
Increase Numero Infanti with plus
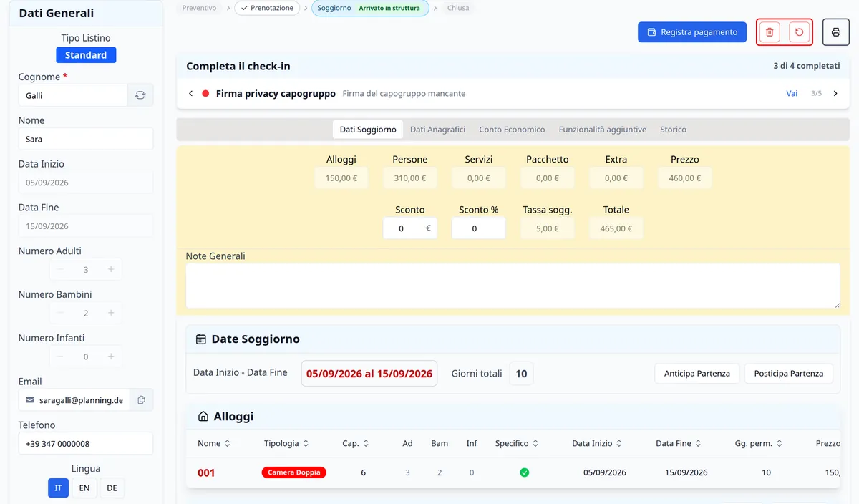111,357
